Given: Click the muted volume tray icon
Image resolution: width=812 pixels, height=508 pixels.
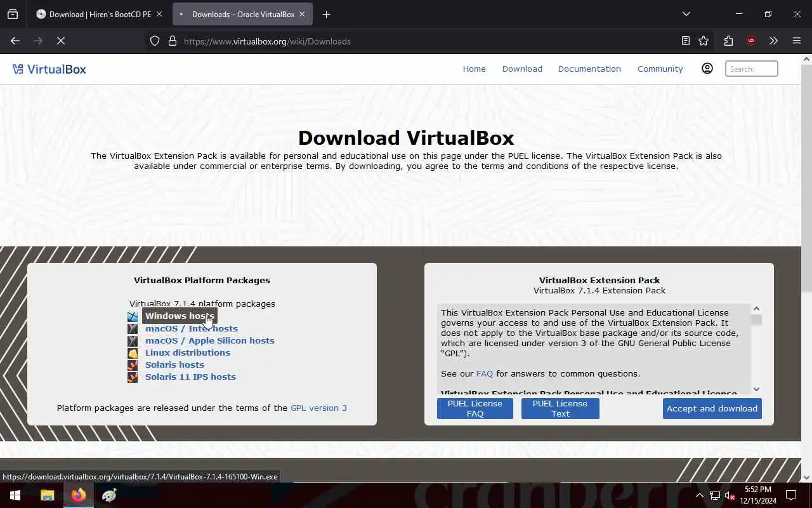Looking at the screenshot, I should pos(730,495).
